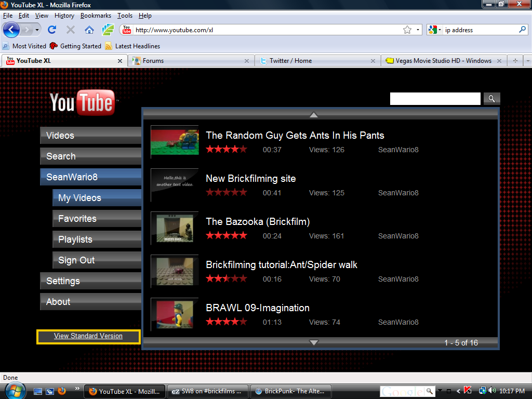Close the Twitter / Home tab

coord(373,61)
